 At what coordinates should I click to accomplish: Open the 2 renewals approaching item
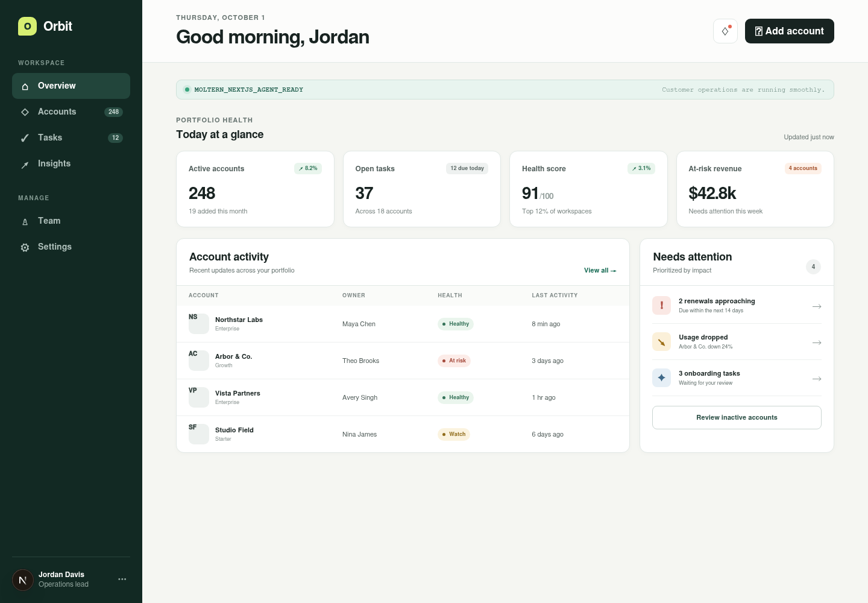pyautogui.click(x=737, y=306)
